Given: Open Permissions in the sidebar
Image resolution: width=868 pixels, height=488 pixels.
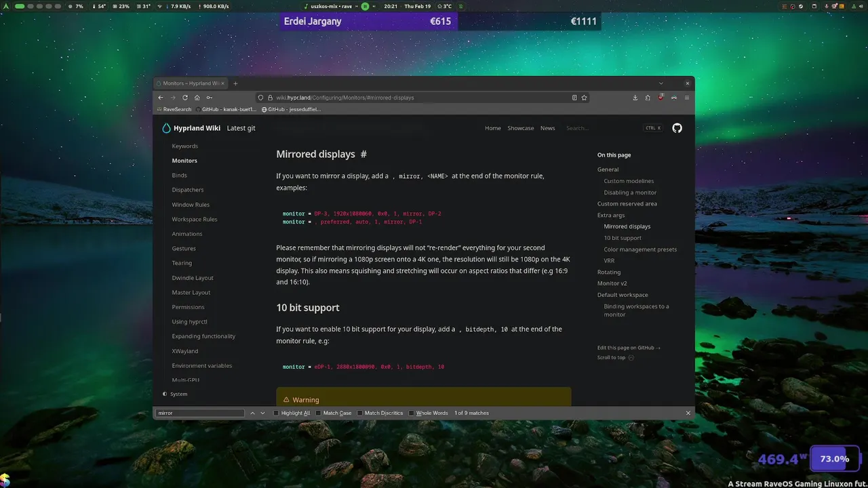Looking at the screenshot, I should (188, 307).
